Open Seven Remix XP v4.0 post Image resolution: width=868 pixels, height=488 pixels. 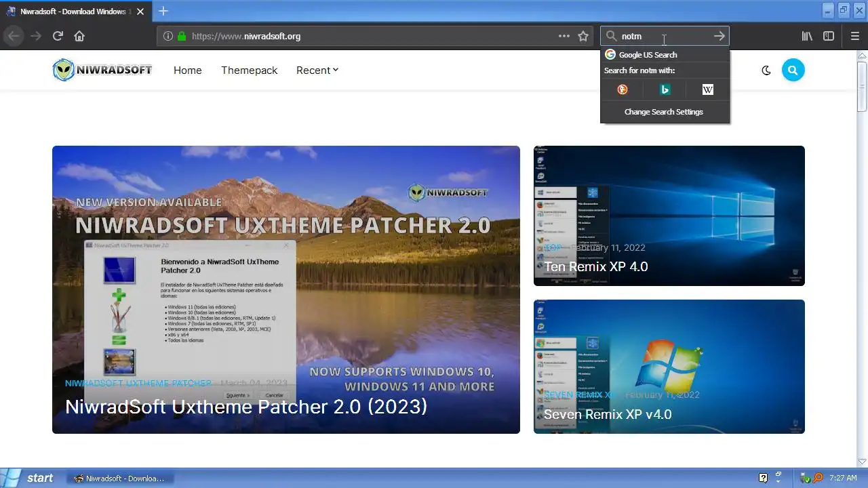click(x=608, y=414)
